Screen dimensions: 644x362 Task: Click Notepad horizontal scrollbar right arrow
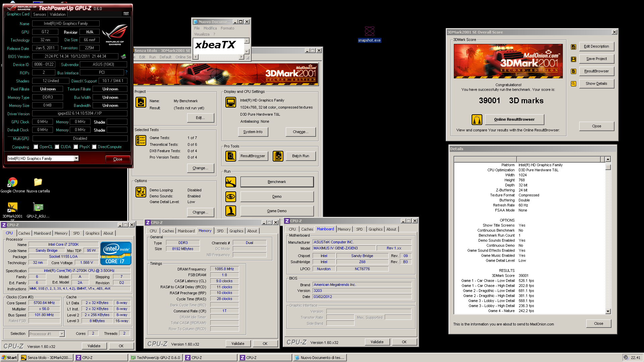coord(241,57)
